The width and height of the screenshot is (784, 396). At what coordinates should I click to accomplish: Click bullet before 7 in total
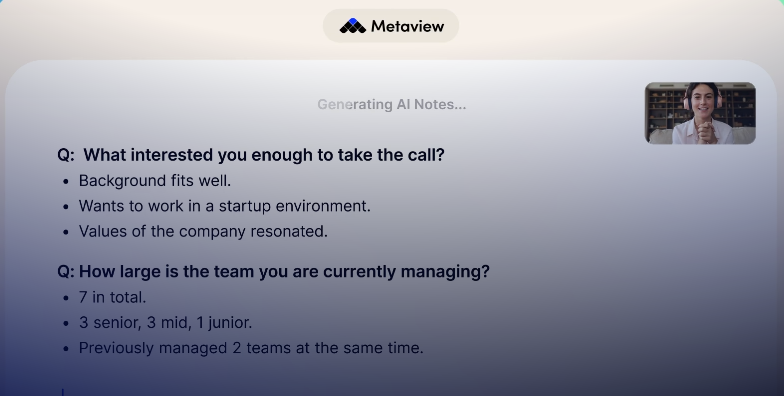pyautogui.click(x=66, y=298)
